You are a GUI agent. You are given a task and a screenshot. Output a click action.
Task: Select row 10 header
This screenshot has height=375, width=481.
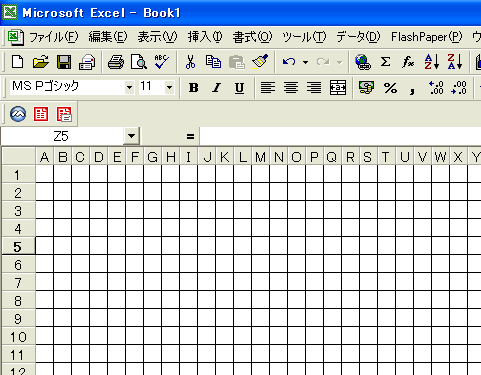[x=18, y=337]
